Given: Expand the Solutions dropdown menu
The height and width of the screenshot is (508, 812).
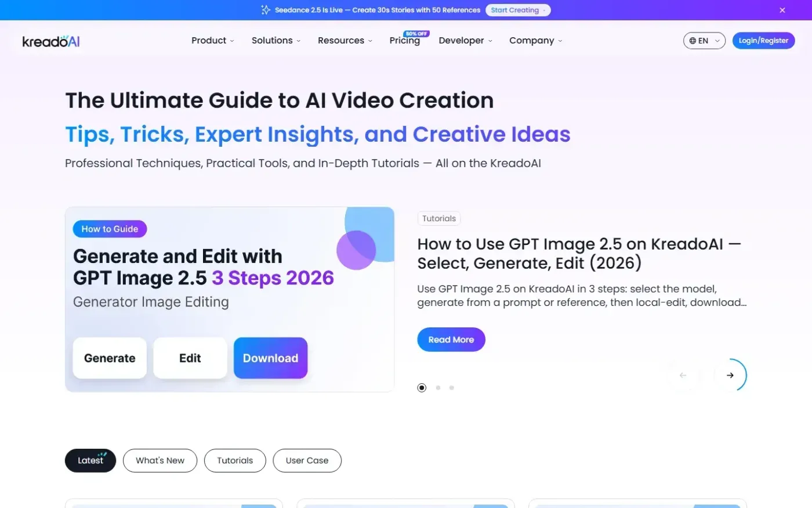Looking at the screenshot, I should point(276,41).
